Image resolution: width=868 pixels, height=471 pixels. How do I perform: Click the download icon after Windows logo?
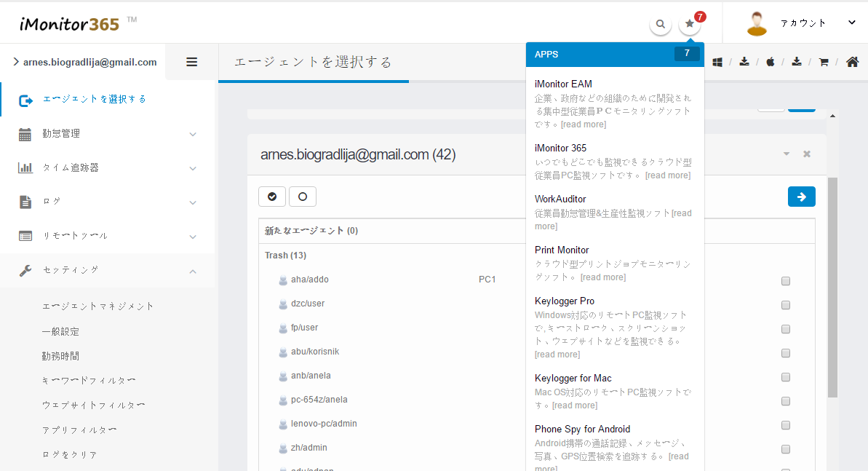click(x=744, y=61)
